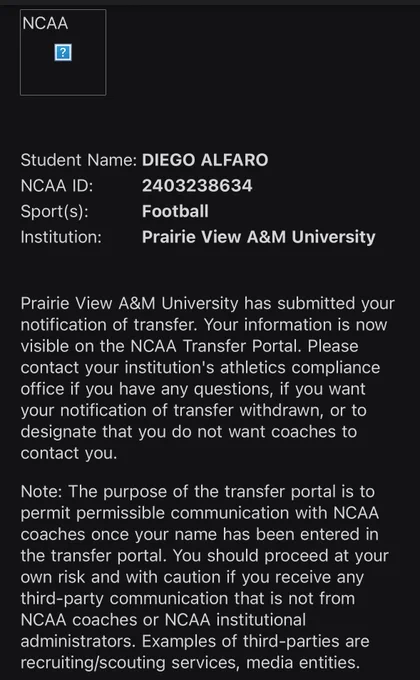Select the student name DIEGO ALFARO
Viewport: 420px width, 680px height.
[205, 160]
